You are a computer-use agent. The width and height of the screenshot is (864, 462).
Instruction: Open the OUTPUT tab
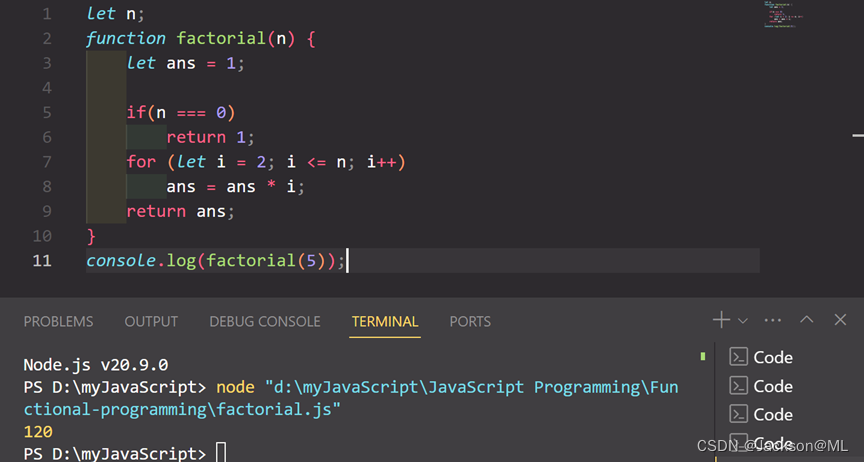151,321
